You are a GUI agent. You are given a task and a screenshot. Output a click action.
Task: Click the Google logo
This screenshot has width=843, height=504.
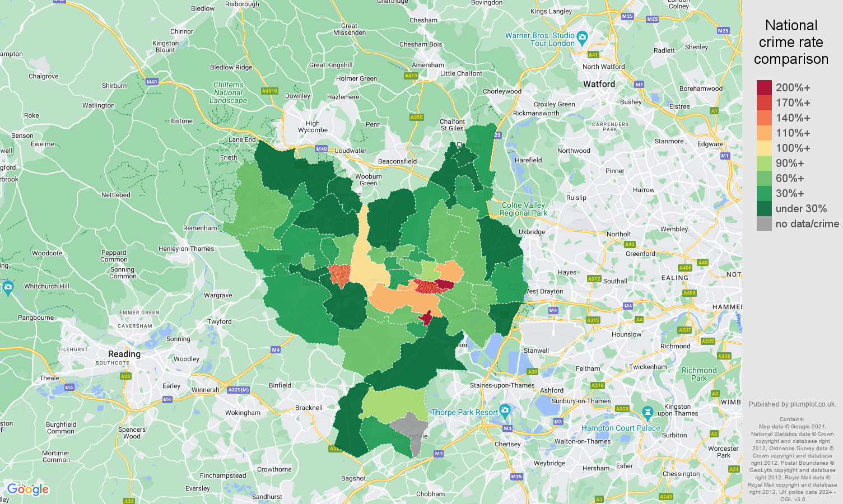[28, 489]
